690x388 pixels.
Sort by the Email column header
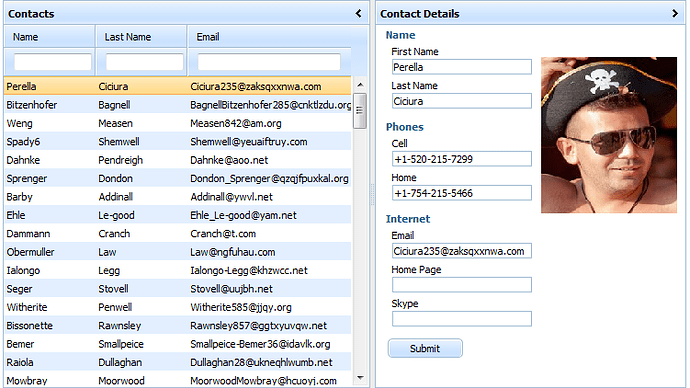(269, 37)
